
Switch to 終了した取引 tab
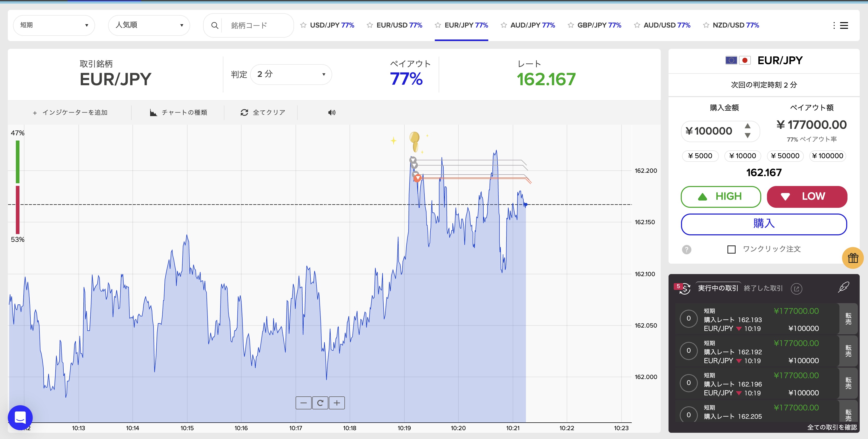pos(763,288)
